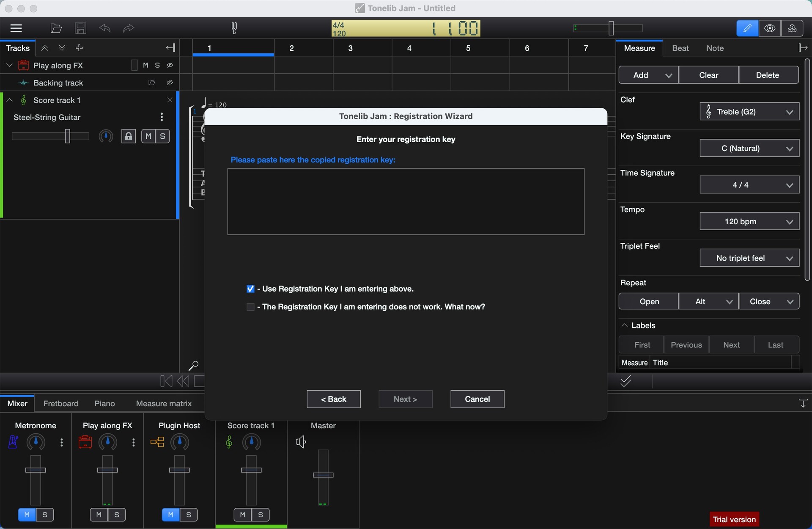Image resolution: width=812 pixels, height=529 pixels.
Task: Click the undo arrow icon
Action: pos(105,28)
